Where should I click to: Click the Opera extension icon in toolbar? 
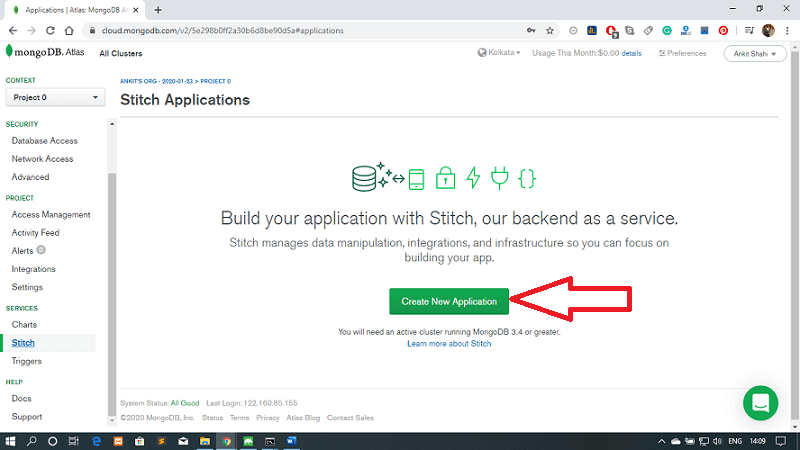pyautogui.click(x=611, y=31)
